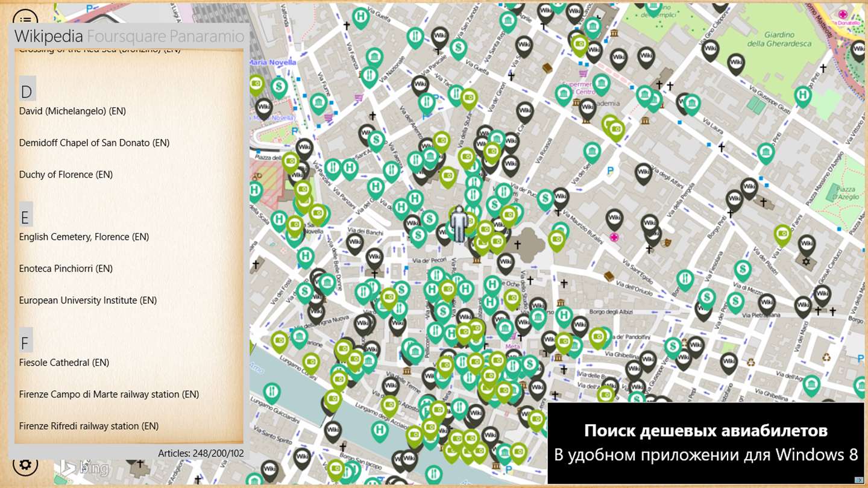Open Wiki marker above the Via Panicale label
The width and height of the screenshot is (868, 488).
441,37
